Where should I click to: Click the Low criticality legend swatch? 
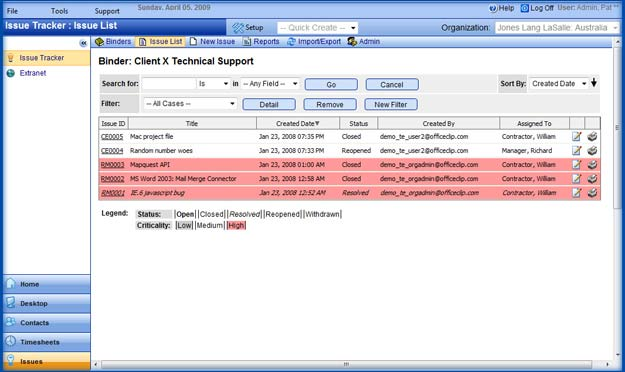(184, 225)
